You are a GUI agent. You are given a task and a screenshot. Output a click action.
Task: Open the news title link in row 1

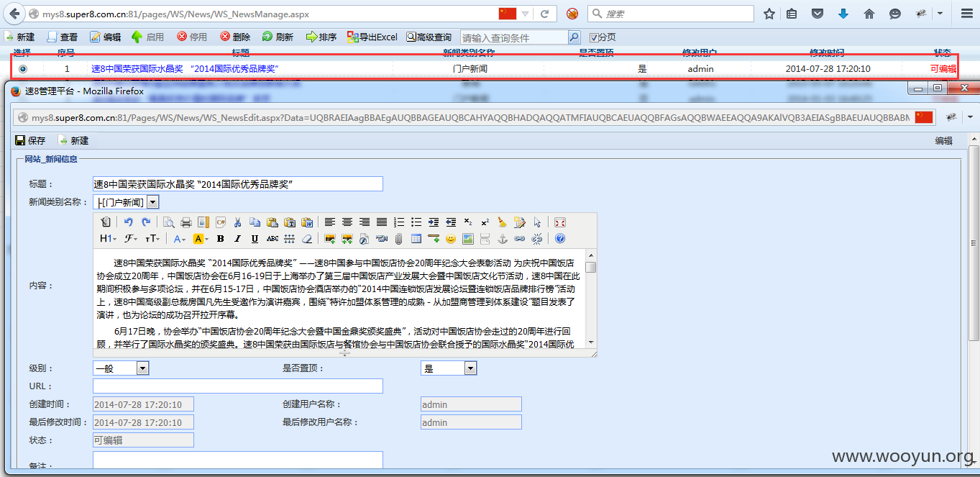(185, 69)
